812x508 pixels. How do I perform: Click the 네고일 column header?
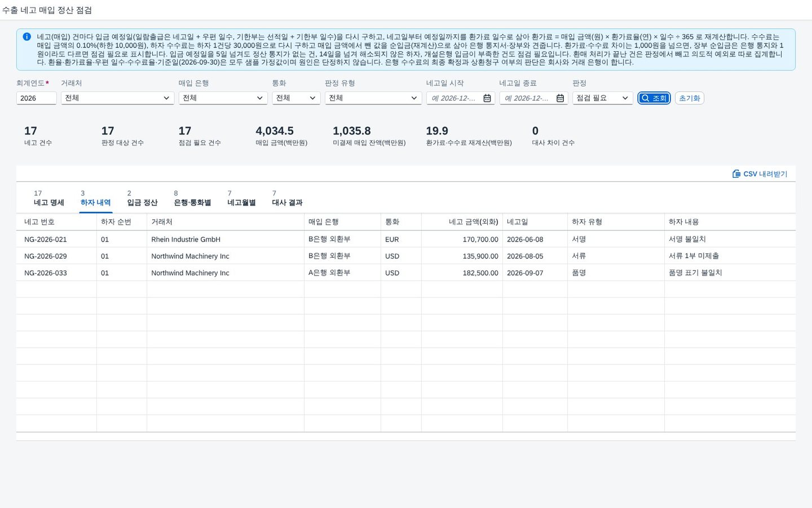[x=535, y=222]
